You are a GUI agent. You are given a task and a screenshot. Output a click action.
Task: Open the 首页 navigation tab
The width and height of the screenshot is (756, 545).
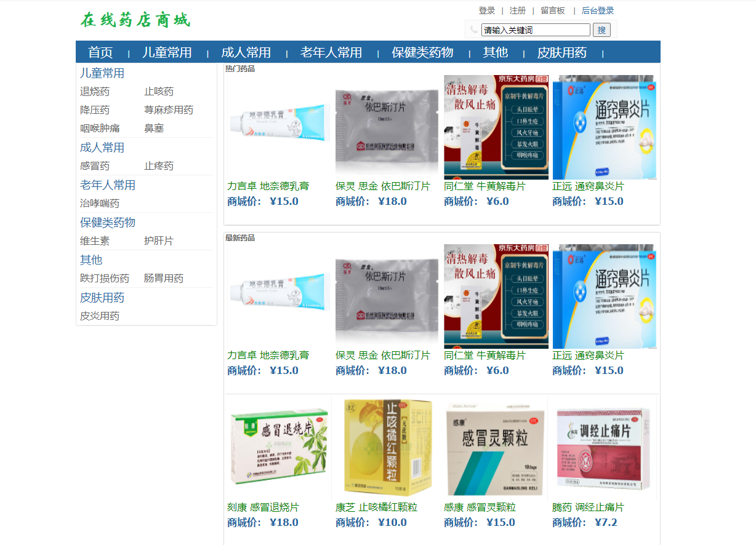[100, 52]
